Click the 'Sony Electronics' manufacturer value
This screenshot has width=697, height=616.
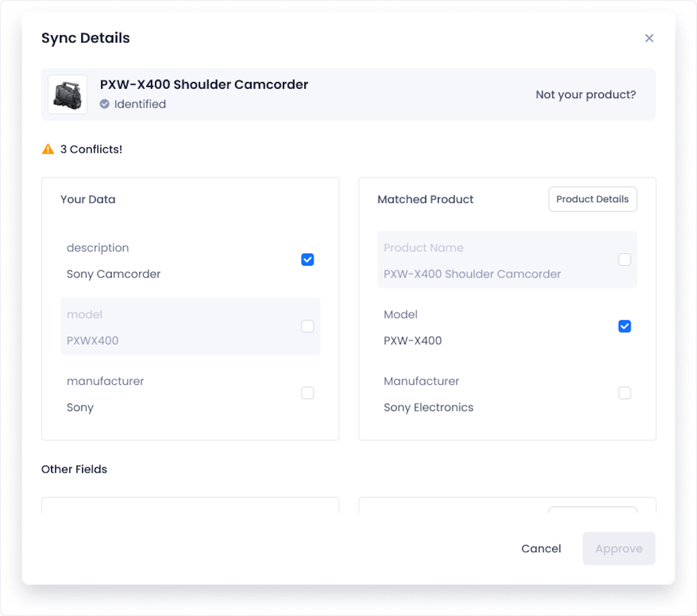[x=429, y=408]
